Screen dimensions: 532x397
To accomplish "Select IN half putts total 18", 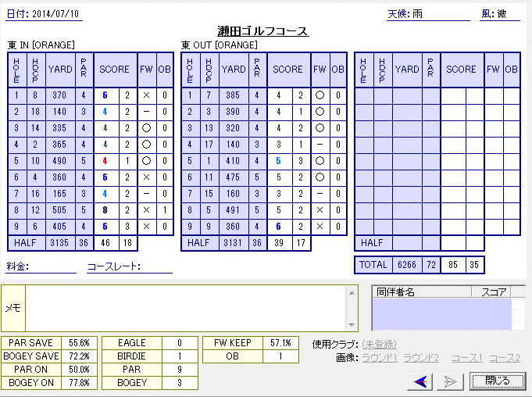I will [128, 243].
